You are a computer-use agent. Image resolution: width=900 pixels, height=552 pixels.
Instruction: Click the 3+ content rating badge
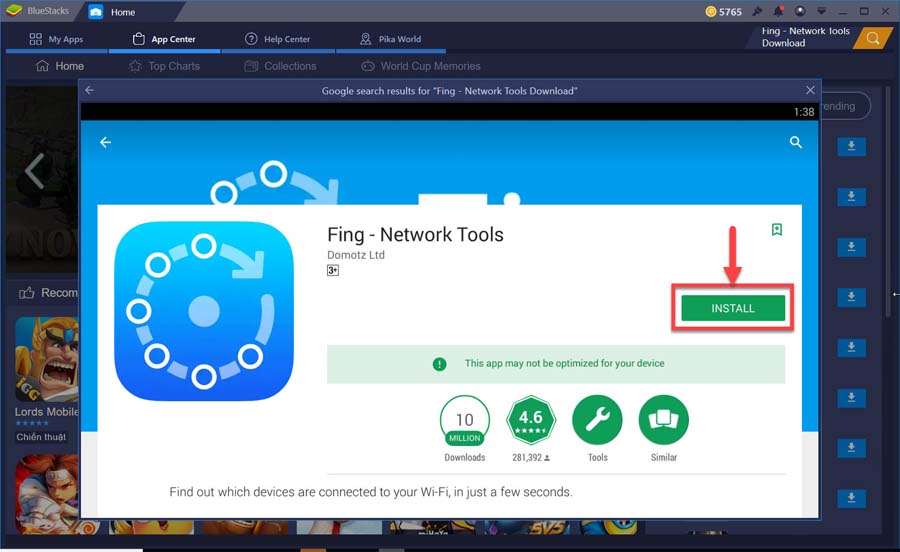click(x=333, y=270)
